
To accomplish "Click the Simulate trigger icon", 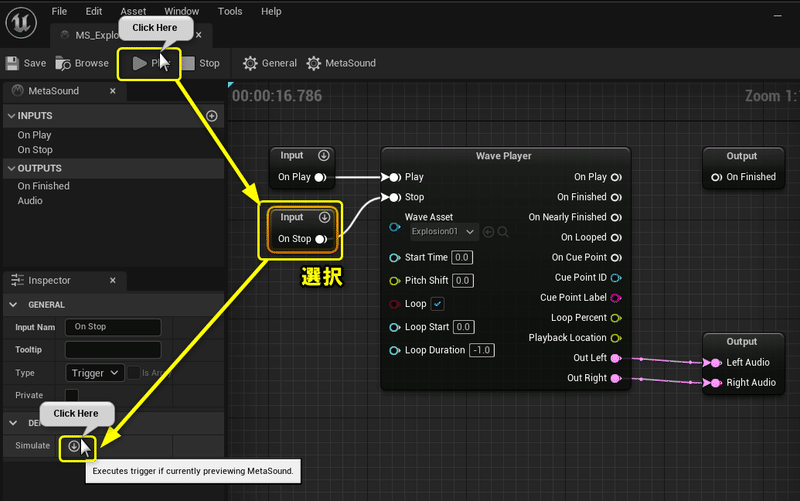I will (x=74, y=446).
